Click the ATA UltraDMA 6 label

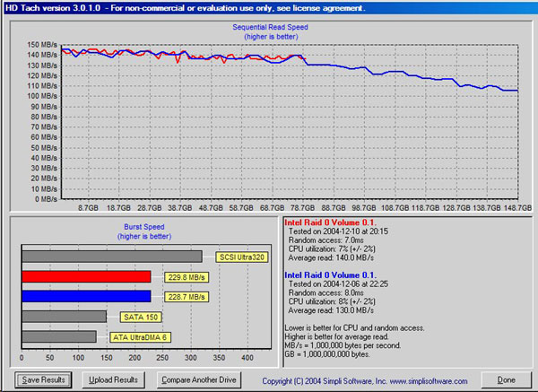tap(140, 337)
